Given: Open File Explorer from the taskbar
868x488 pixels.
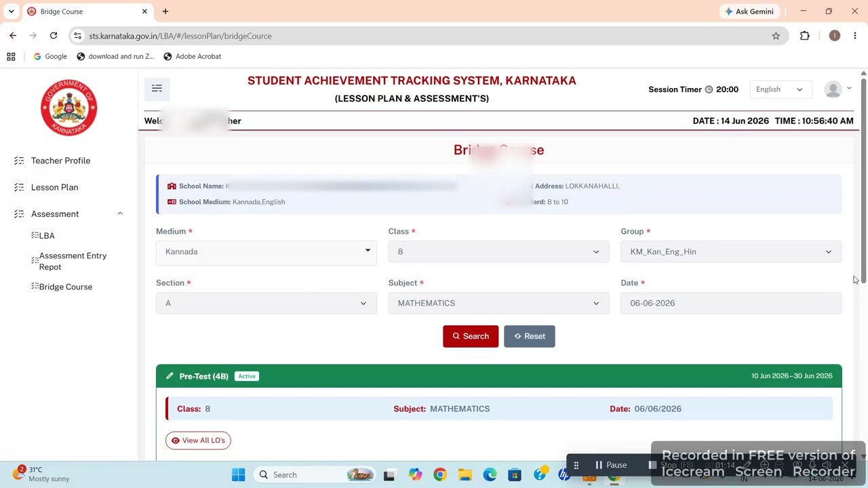Looking at the screenshot, I should click(465, 475).
